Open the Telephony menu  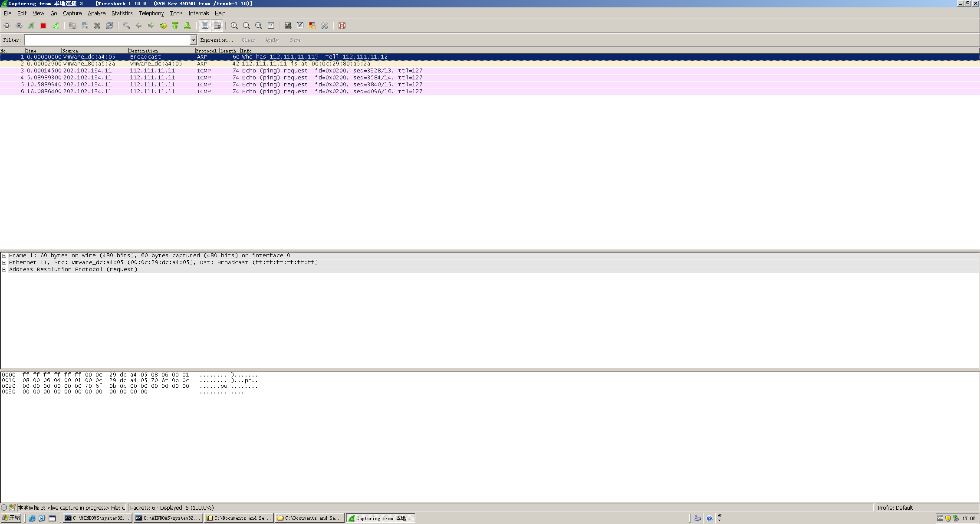pos(151,13)
